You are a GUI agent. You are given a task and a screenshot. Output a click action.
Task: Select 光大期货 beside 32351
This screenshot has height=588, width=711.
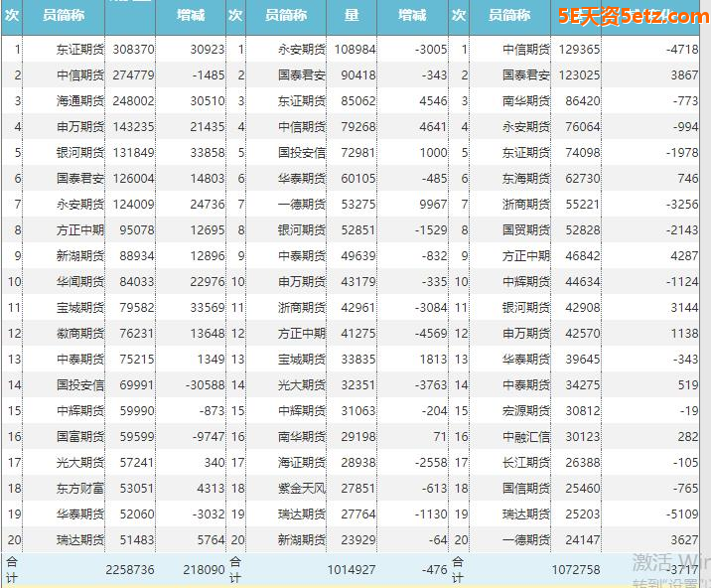302,385
